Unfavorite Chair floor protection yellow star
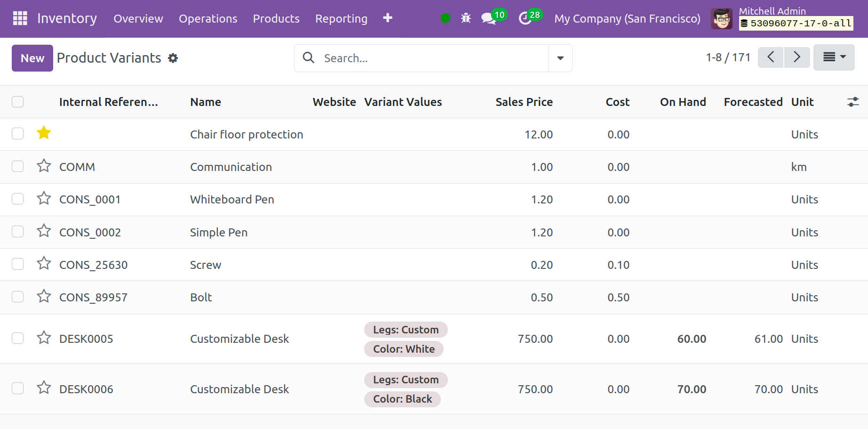Image resolution: width=868 pixels, height=429 pixels. (44, 133)
